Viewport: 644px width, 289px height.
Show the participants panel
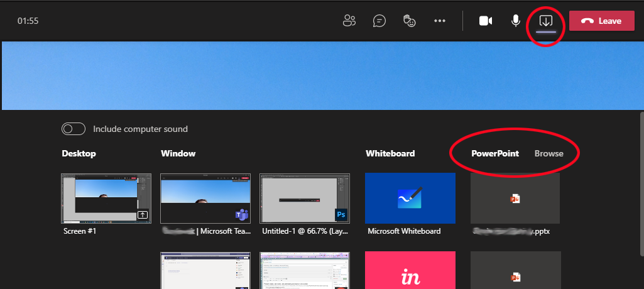tap(349, 21)
